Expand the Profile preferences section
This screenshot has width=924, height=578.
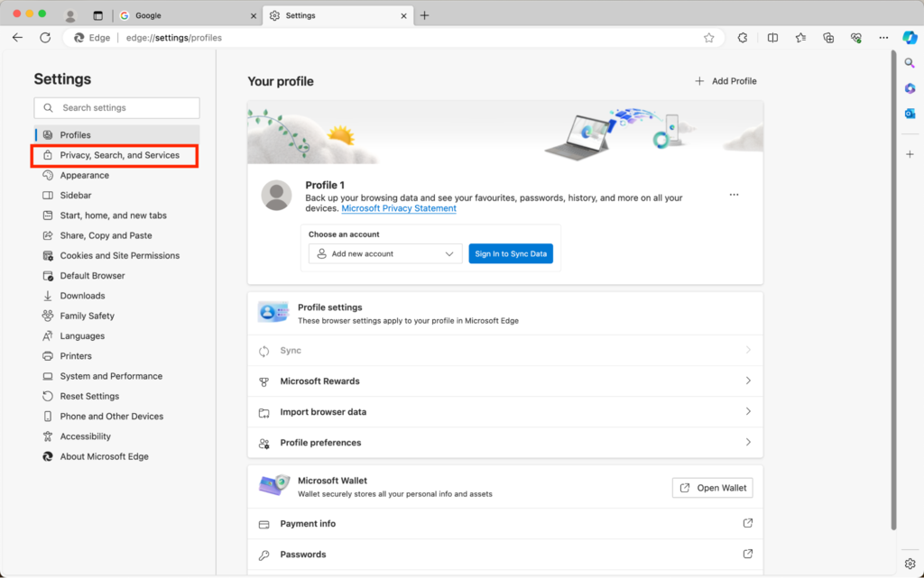click(x=505, y=443)
